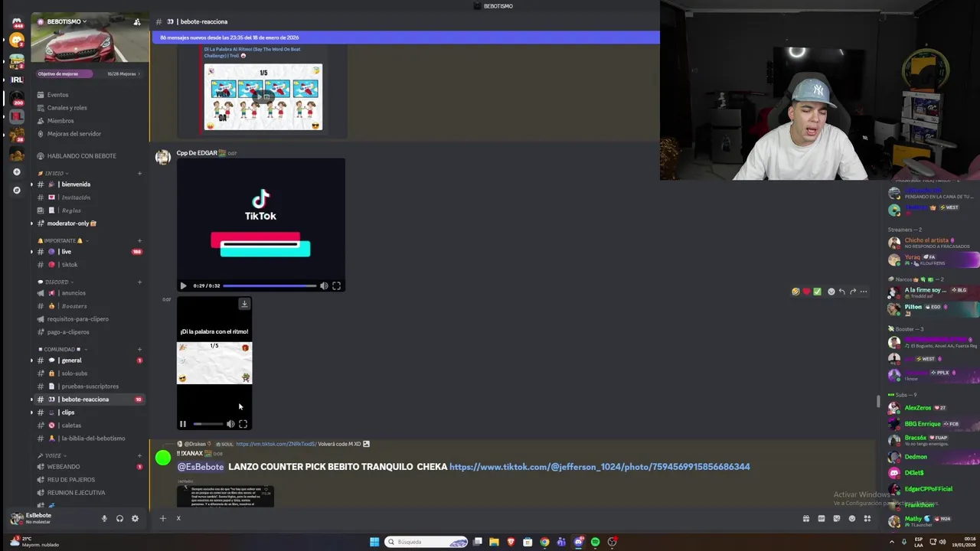Open add reaction emoji picker

point(831,292)
